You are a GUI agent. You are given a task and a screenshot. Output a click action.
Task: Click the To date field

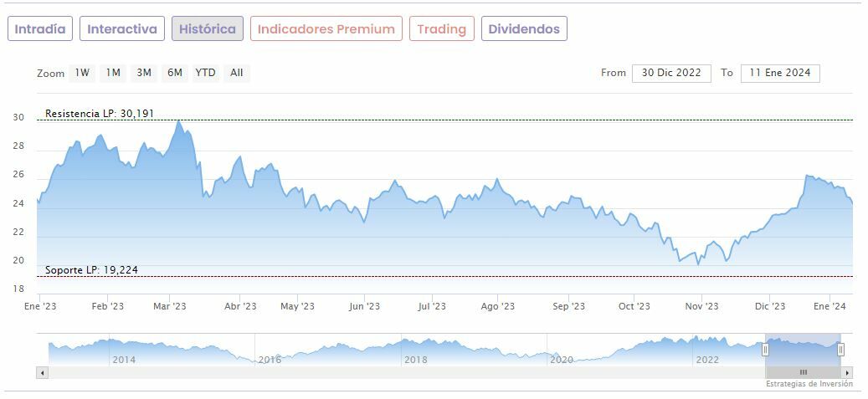[x=779, y=73]
